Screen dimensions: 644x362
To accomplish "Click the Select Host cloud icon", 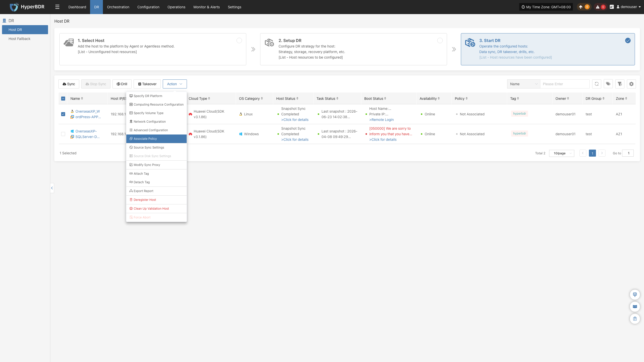I will 69,43.
